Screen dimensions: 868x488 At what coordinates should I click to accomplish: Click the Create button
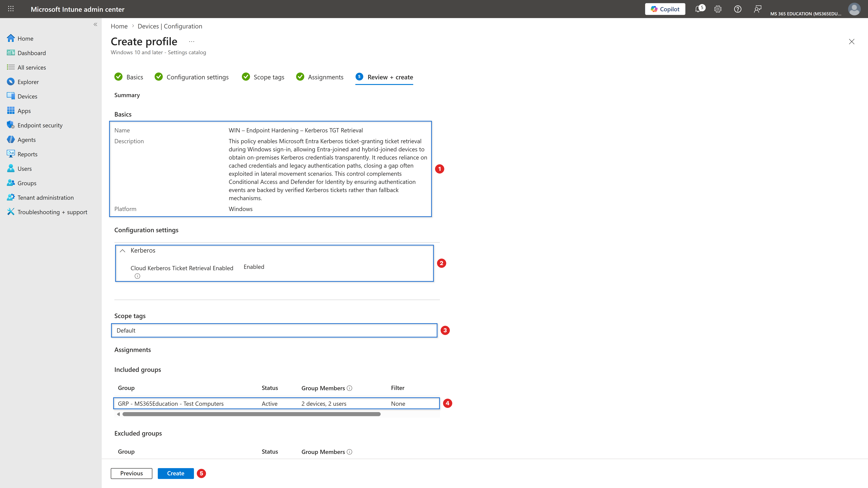pyautogui.click(x=176, y=473)
